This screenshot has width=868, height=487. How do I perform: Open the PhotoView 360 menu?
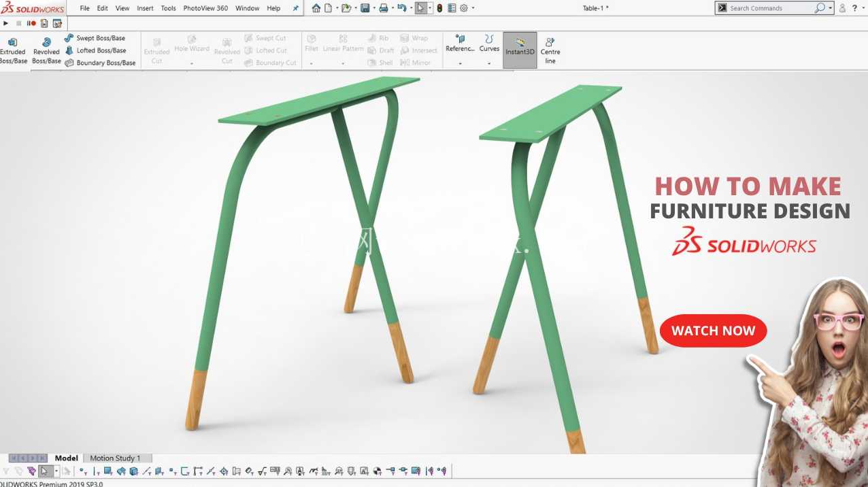tap(205, 8)
